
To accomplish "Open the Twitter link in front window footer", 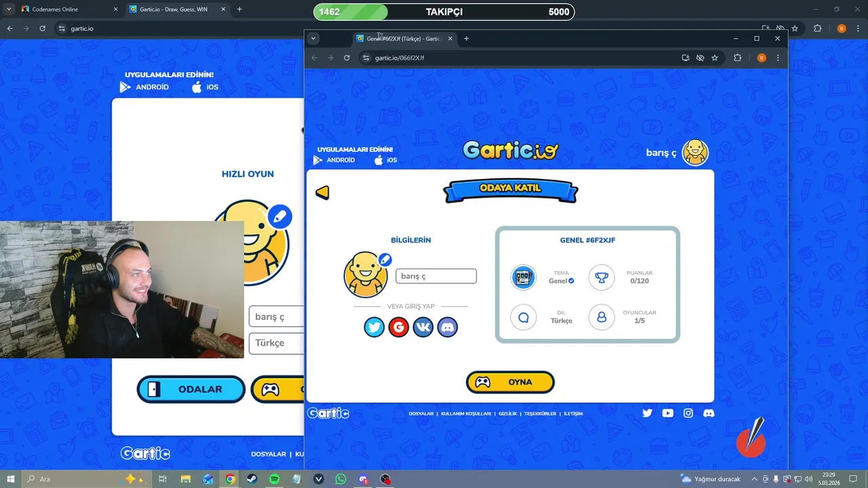I will [647, 413].
